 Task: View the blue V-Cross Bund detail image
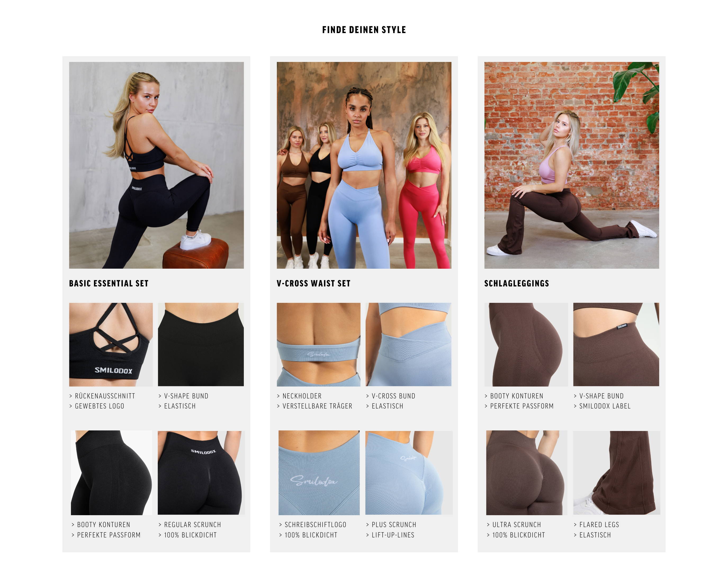(408, 345)
